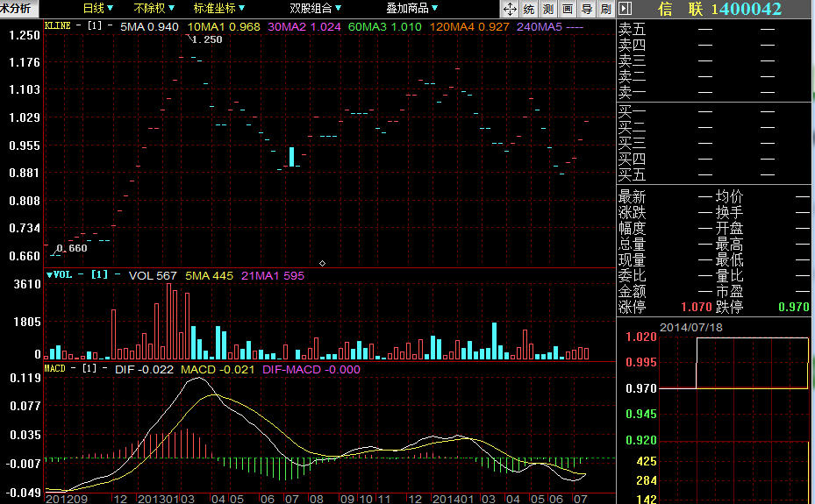Click the 统 statistics toolbar button
Screen dimensions: 815x504
click(x=529, y=9)
